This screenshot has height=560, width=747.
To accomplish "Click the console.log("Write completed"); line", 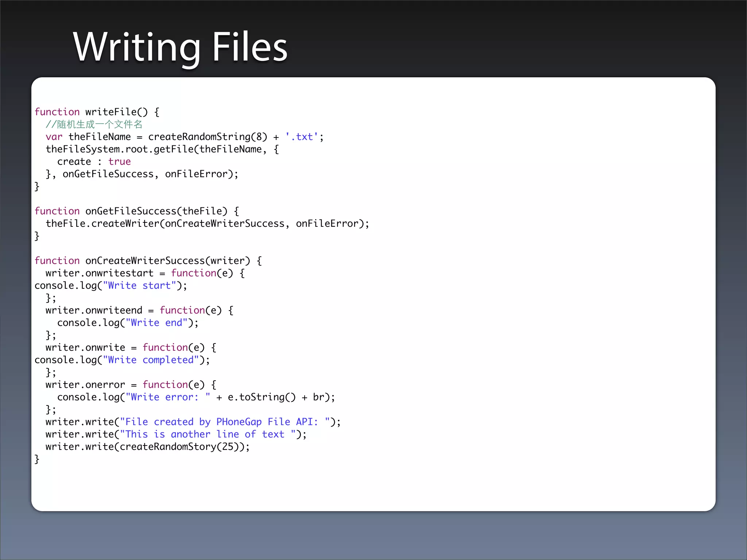I will 122,360.
